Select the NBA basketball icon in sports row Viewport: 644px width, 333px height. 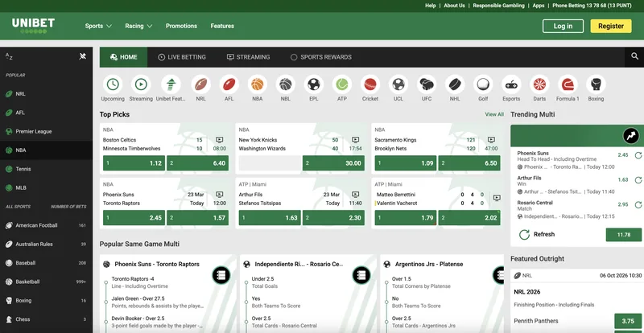(x=257, y=84)
